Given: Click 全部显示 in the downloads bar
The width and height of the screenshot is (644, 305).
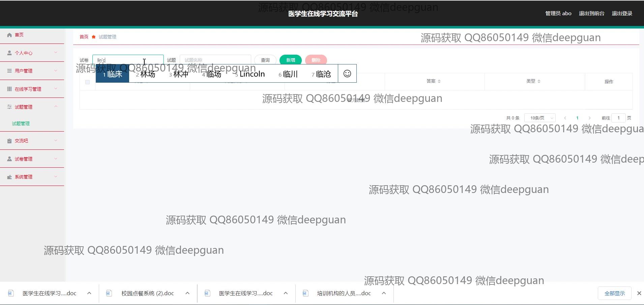Looking at the screenshot, I should point(614,293).
